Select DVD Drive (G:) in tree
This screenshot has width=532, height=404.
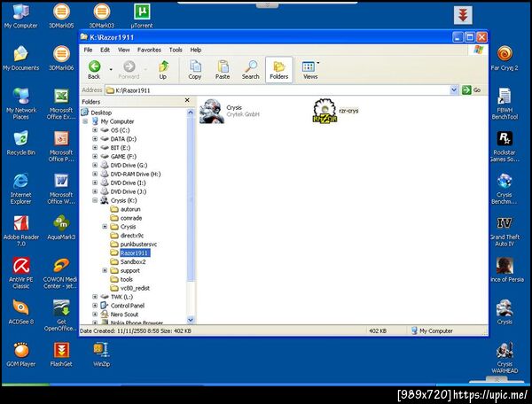pos(129,166)
